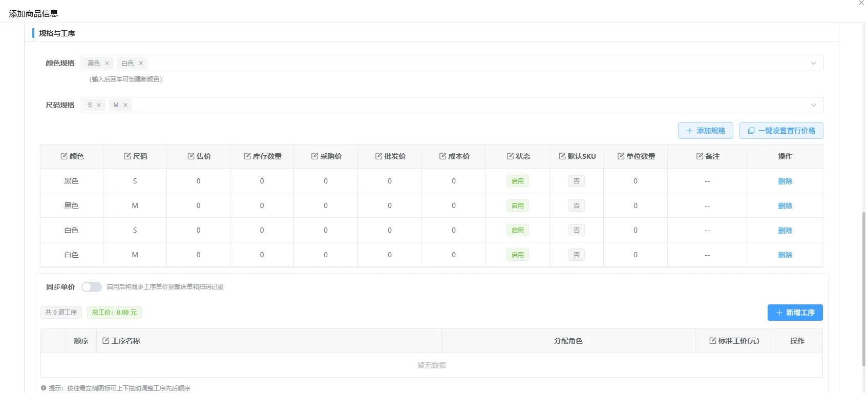Remove the 黑色 color tag
The width and height of the screenshot is (868, 393).
pyautogui.click(x=107, y=63)
